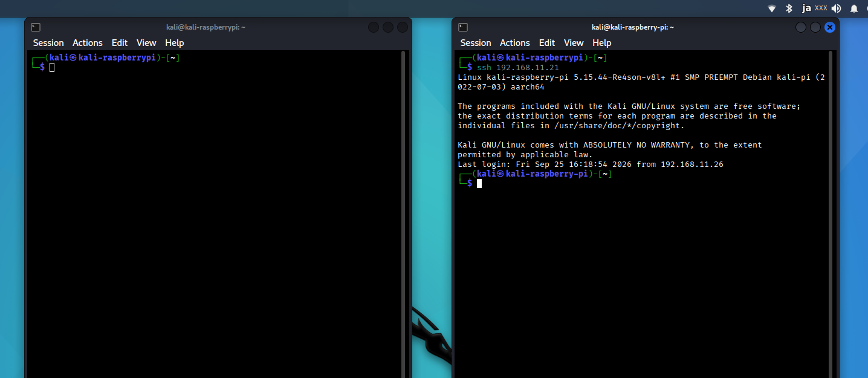868x378 pixels.
Task: Focus the cursor after the SSH session prompt
Action: pyautogui.click(x=479, y=183)
